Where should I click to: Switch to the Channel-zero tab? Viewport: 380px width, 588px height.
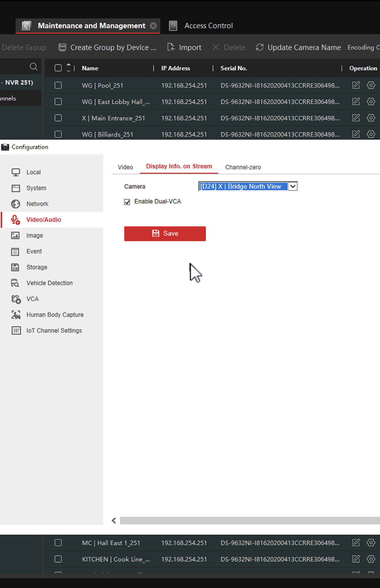pos(243,167)
